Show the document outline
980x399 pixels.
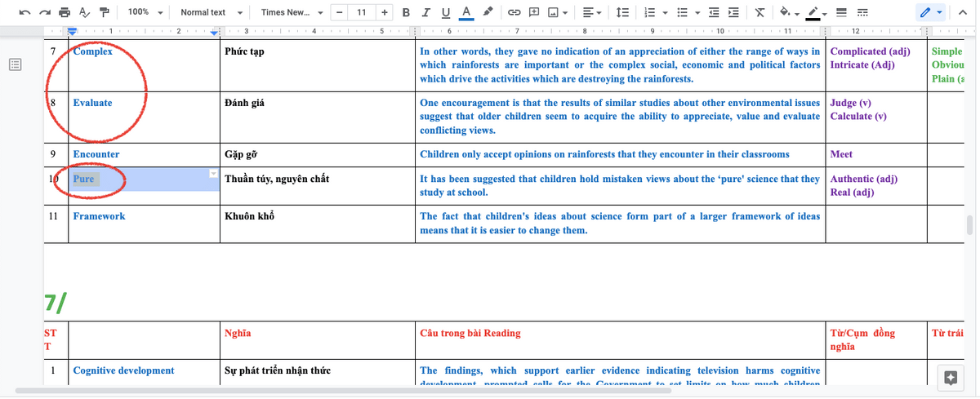(15, 64)
